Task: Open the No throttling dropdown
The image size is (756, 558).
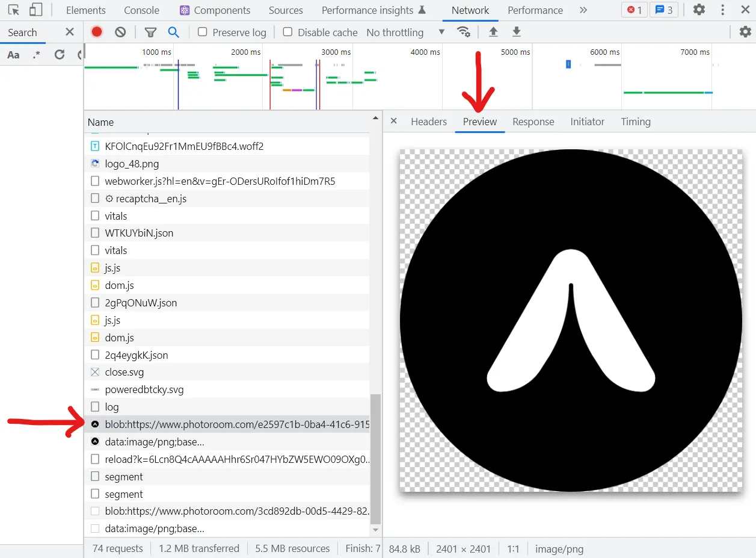Action: point(405,33)
